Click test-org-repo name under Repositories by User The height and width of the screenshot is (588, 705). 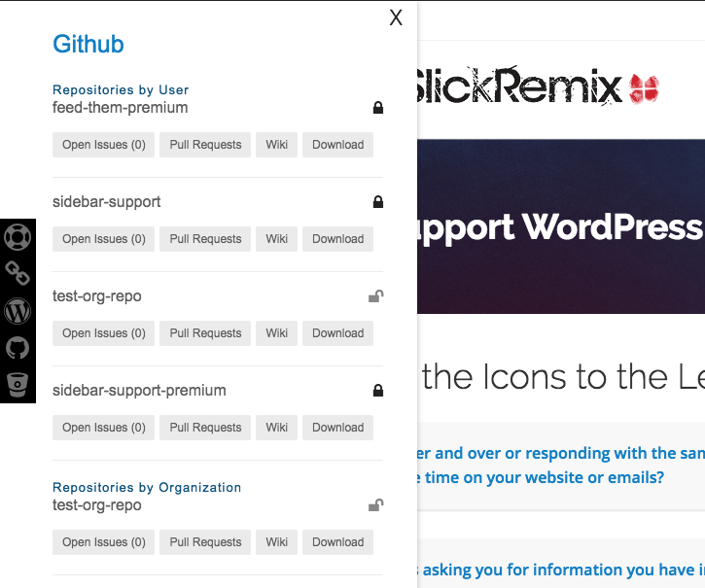point(97,296)
